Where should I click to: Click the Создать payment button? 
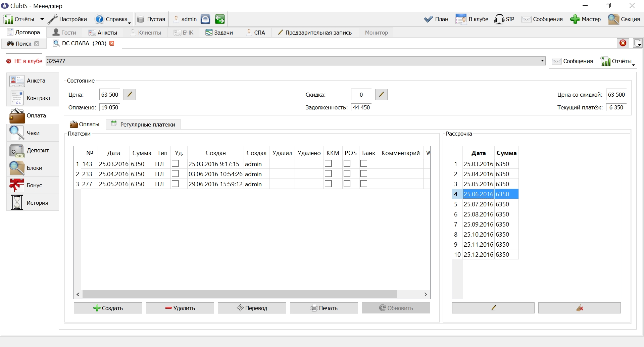point(108,308)
